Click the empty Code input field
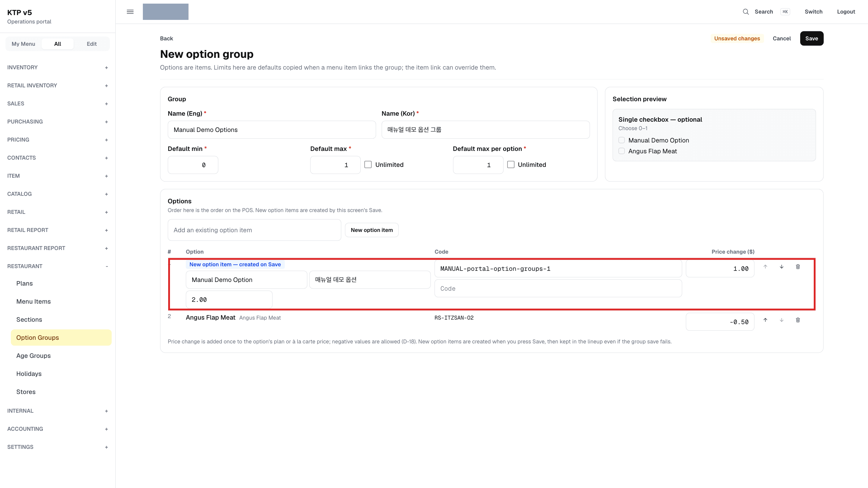868x488 pixels. 558,289
